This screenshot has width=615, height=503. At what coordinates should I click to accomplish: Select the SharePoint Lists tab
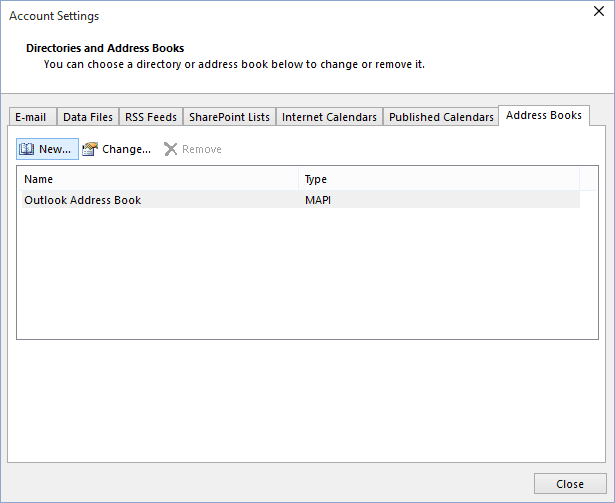[229, 117]
